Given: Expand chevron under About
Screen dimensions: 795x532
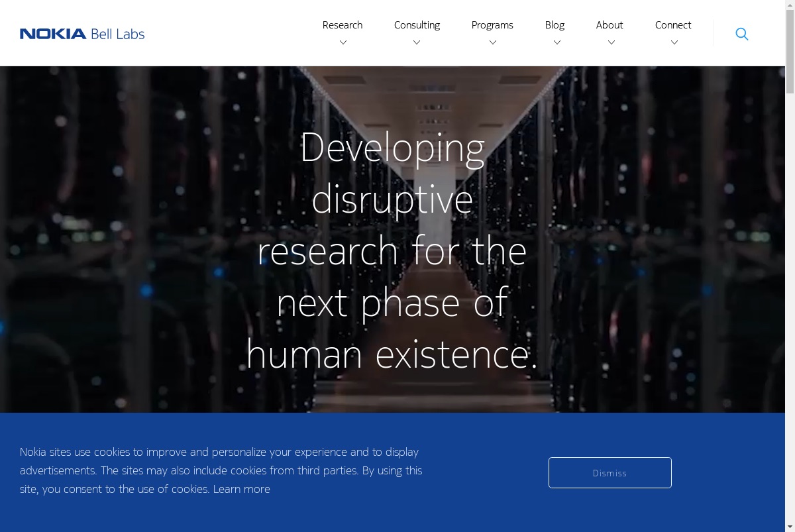Looking at the screenshot, I should click(x=611, y=42).
